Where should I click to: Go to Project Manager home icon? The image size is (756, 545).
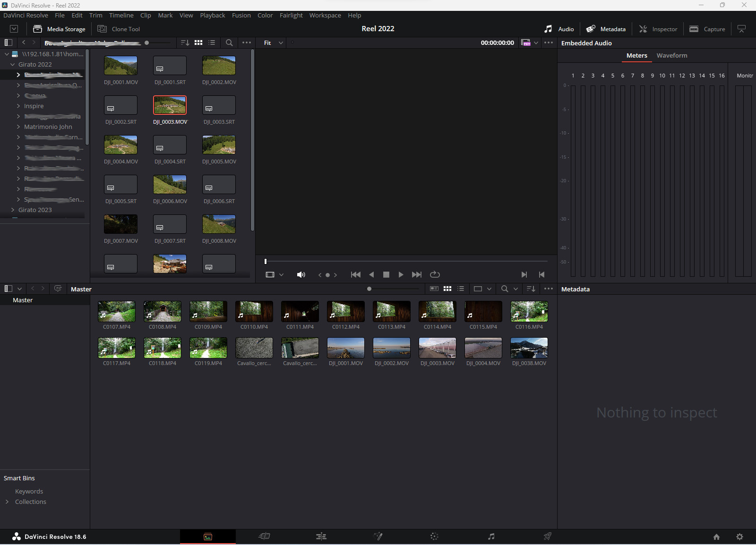pos(716,537)
